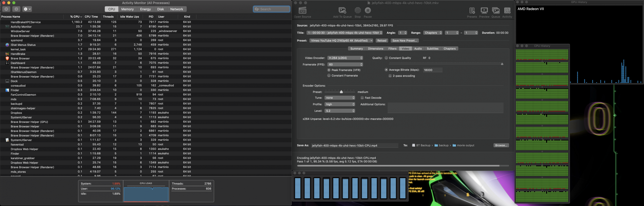Switch to Disk tab in Activity Monitor
644x206 pixels.
tap(160, 9)
